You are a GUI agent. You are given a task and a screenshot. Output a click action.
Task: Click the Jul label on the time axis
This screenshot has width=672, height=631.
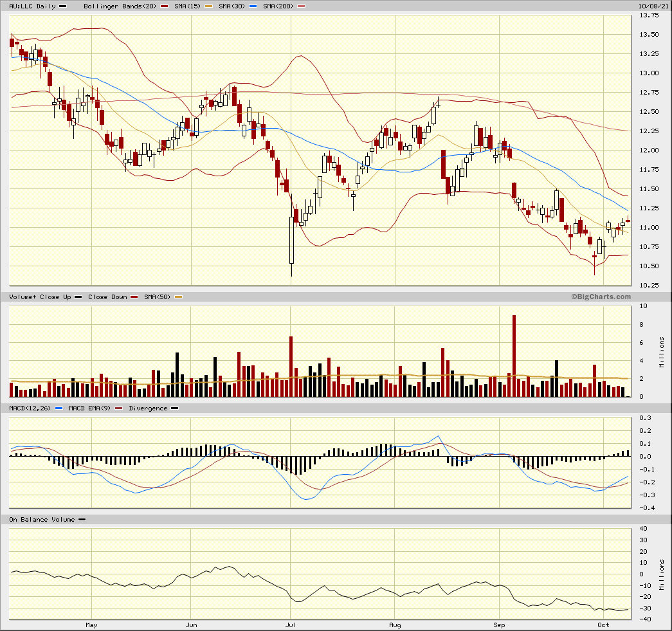click(291, 625)
